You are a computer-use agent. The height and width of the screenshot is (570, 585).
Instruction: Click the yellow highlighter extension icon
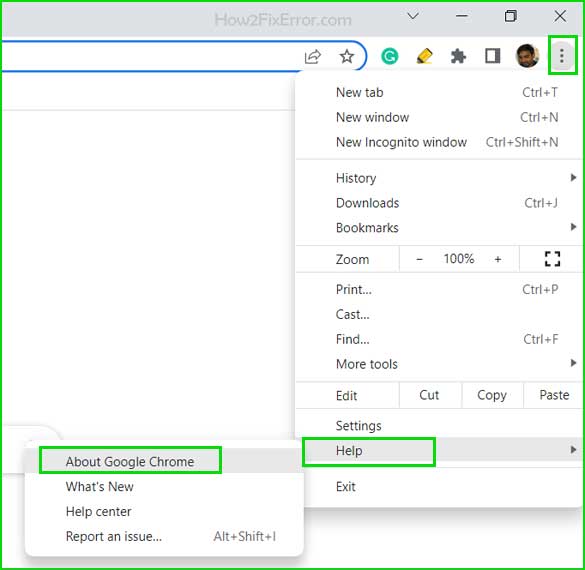point(424,56)
